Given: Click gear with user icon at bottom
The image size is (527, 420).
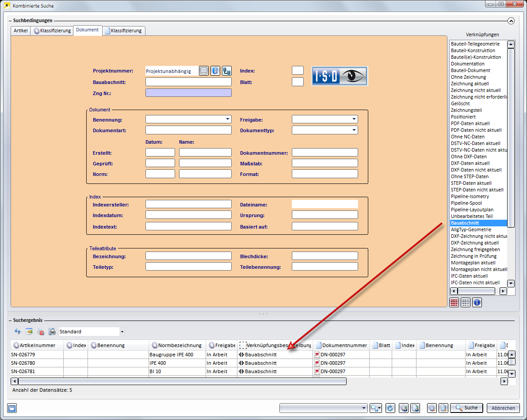Looking at the screenshot, I should [404, 408].
